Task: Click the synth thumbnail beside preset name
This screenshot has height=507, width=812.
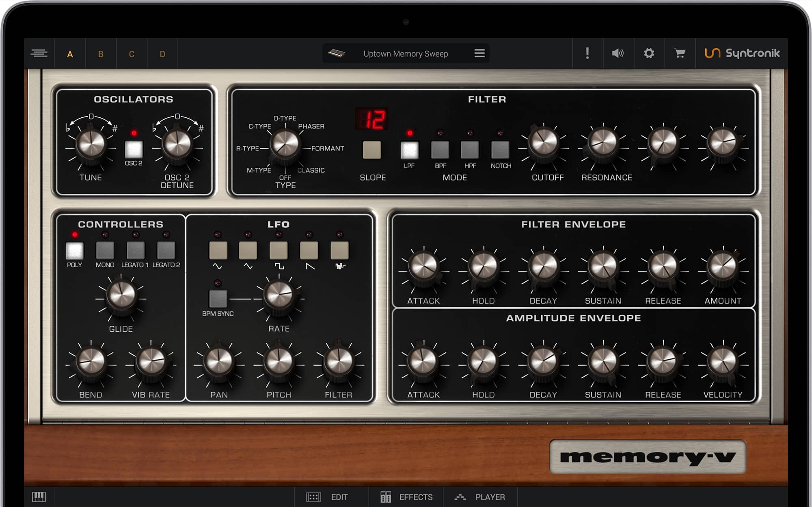Action: [x=337, y=53]
